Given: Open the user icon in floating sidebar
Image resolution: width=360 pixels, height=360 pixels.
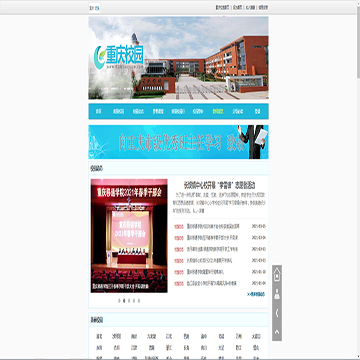Looking at the screenshot, I should 277,294.
